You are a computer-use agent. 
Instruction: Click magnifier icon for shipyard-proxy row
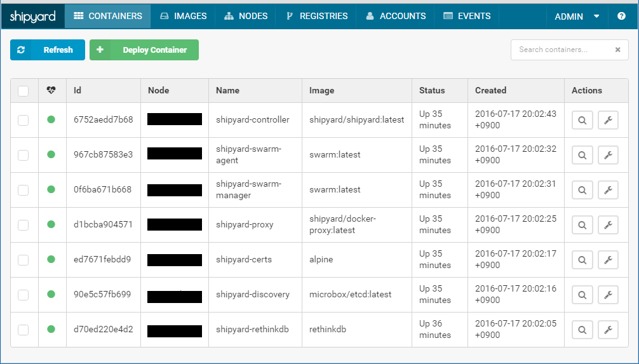click(582, 225)
